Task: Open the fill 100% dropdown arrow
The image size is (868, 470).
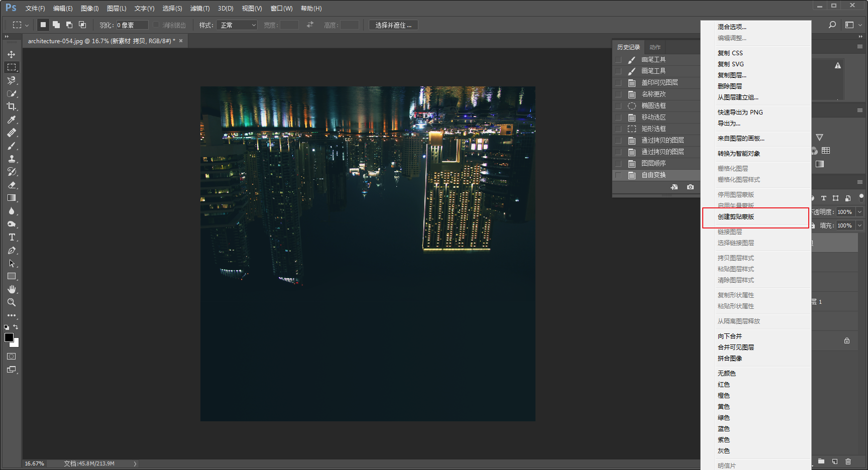Action: pos(859,225)
